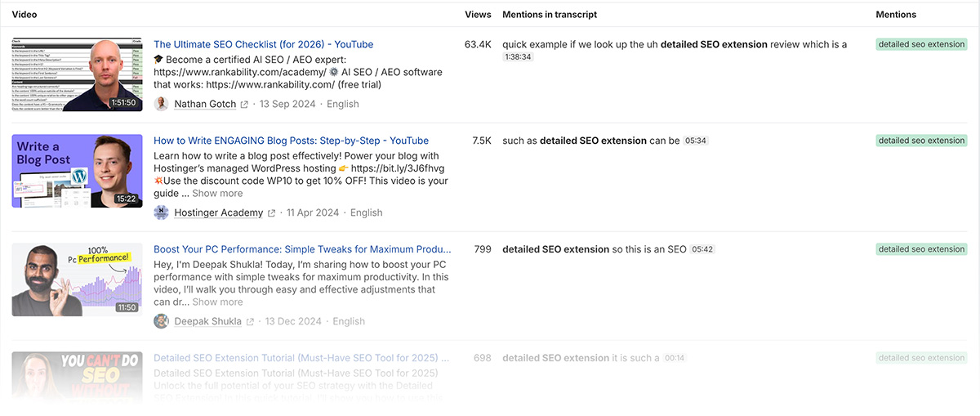Jump to 1:38:34 transcript timestamp
980x416 pixels.
(x=518, y=57)
